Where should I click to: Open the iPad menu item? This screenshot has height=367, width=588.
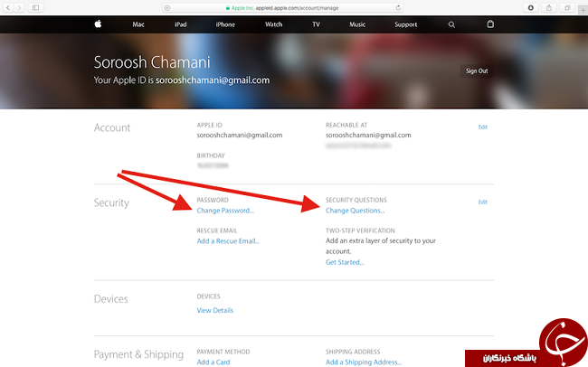tap(180, 24)
